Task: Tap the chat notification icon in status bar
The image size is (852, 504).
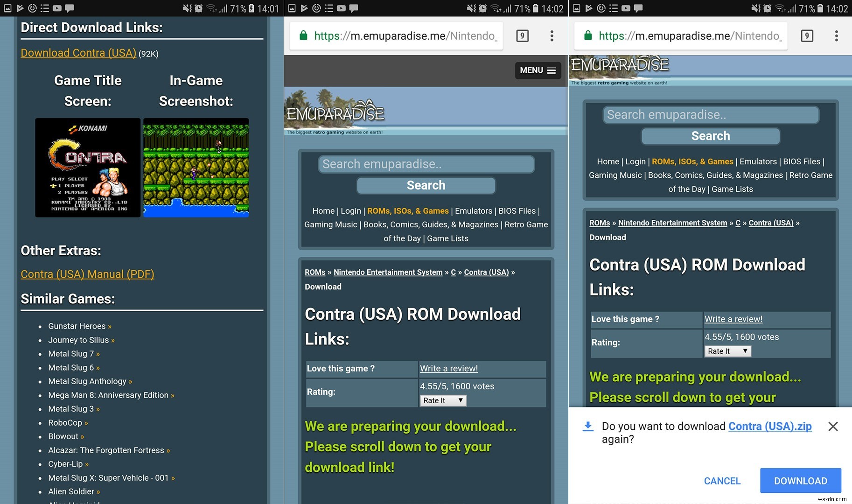Action: (69, 8)
